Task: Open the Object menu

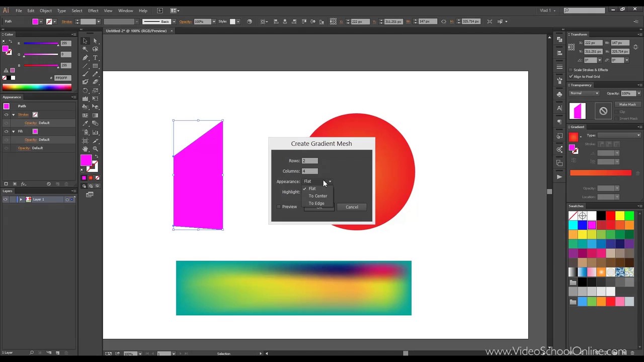Action: coord(46,11)
